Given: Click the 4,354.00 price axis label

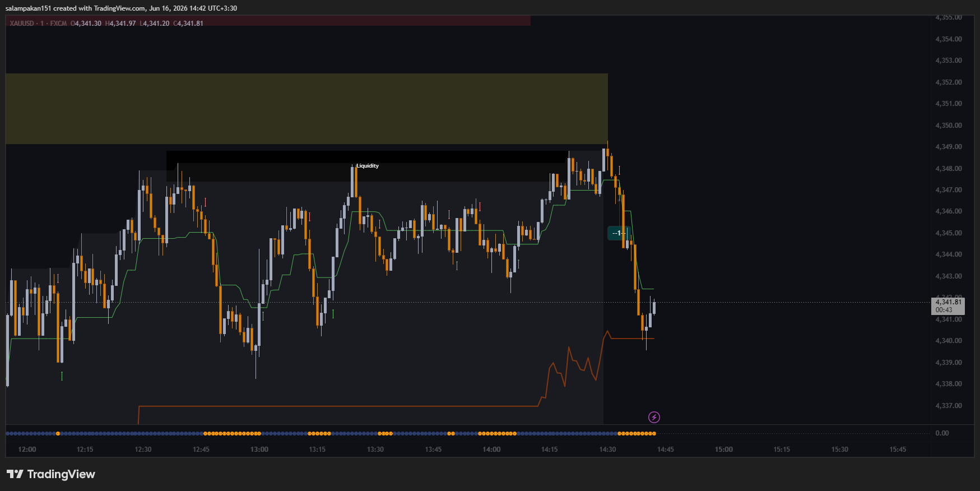Looking at the screenshot, I should tap(949, 39).
